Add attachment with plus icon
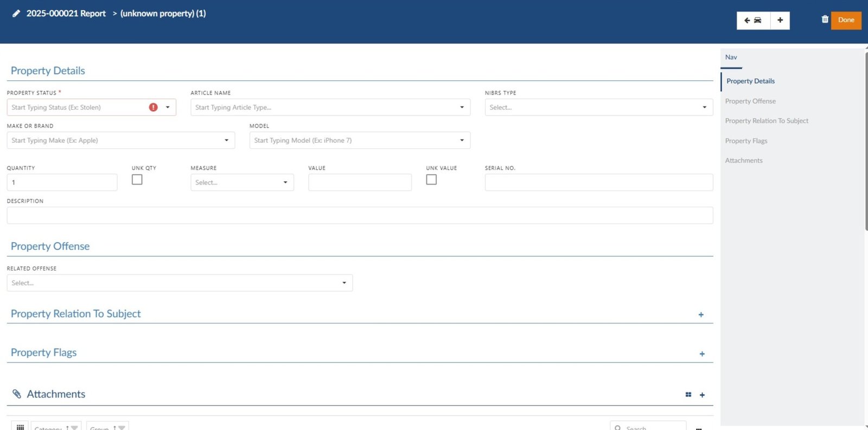 [702, 395]
